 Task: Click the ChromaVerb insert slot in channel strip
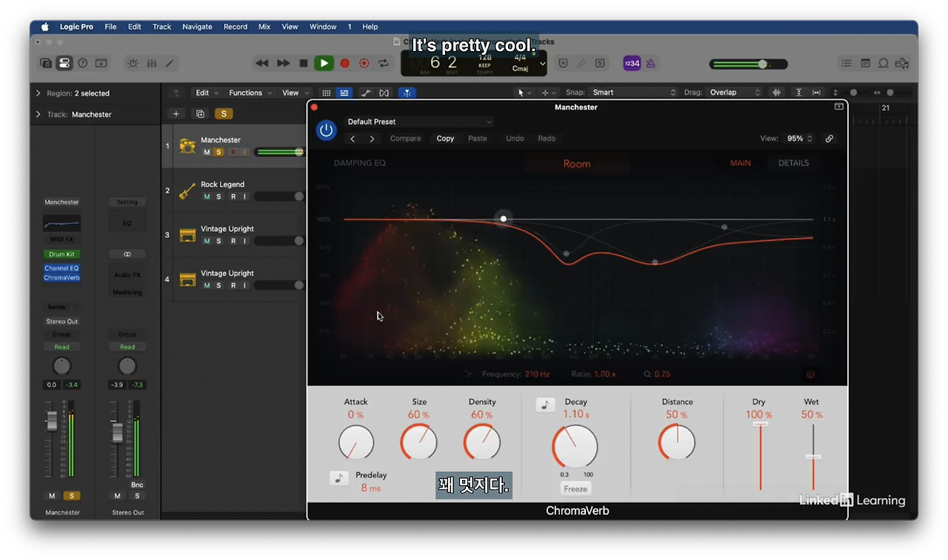tap(61, 278)
